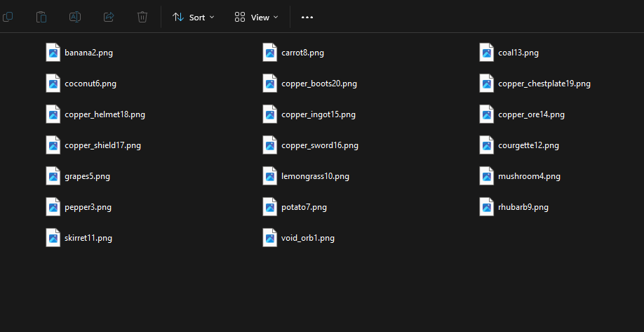The image size is (644, 332).
Task: Click the Paste clipboard icon
Action: [41, 17]
